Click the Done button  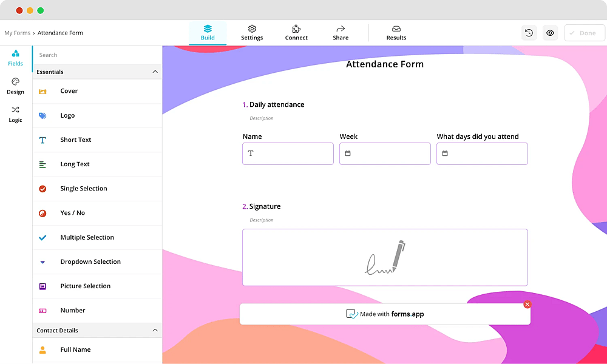tap(584, 33)
